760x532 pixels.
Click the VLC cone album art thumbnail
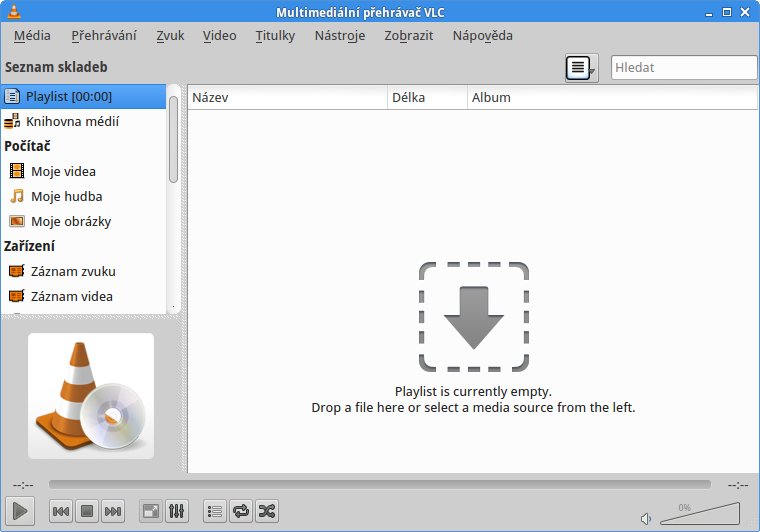91,396
